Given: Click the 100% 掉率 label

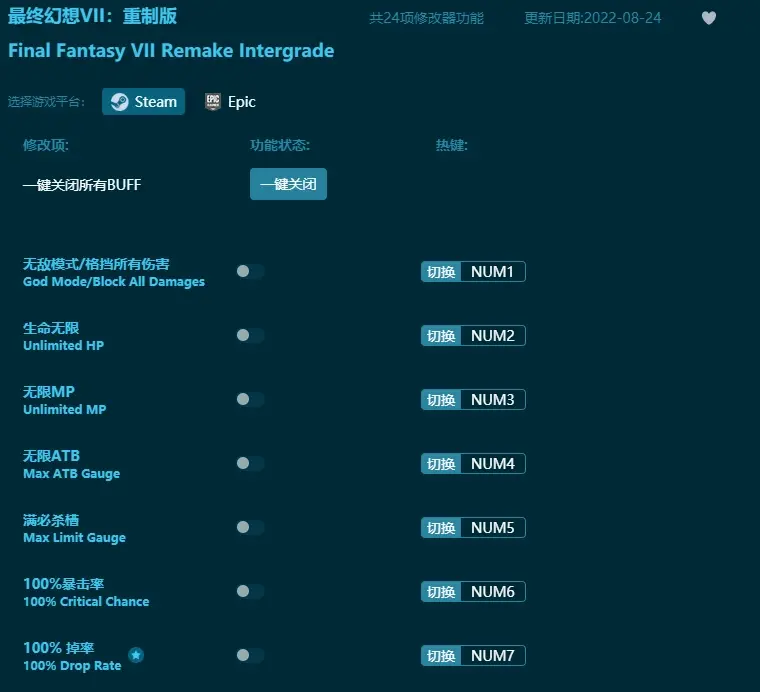Looking at the screenshot, I should tap(59, 648).
